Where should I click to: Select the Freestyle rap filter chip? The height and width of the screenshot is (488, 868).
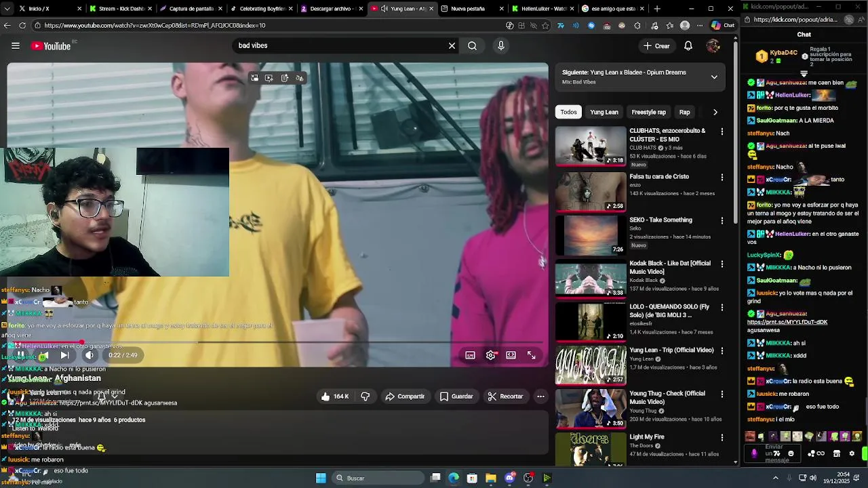pyautogui.click(x=649, y=112)
